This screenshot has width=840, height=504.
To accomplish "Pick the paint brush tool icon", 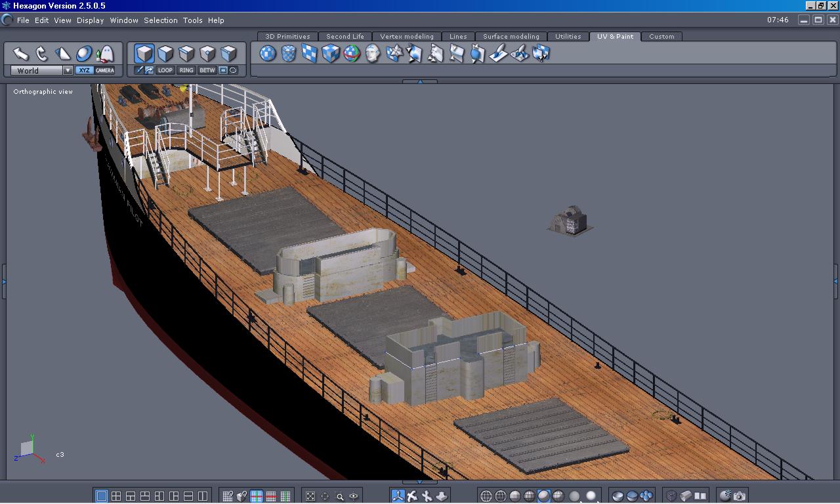I will 499,53.
